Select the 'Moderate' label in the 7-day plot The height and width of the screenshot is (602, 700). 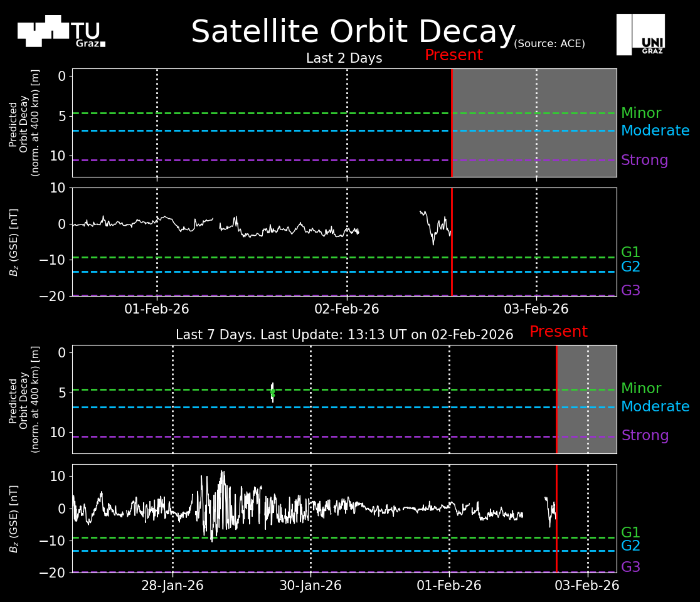point(655,407)
